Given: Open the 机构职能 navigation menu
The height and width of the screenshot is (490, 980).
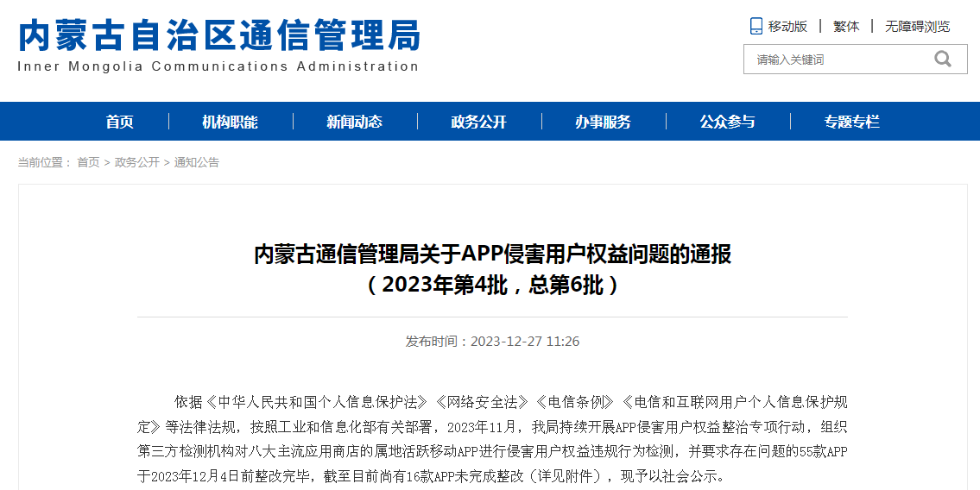Looking at the screenshot, I should tap(231, 122).
